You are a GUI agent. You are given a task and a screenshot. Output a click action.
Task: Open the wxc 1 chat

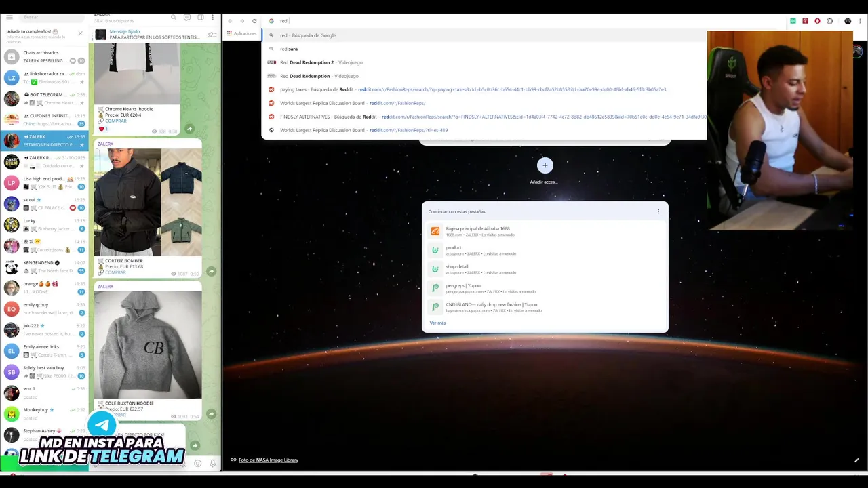(44, 392)
